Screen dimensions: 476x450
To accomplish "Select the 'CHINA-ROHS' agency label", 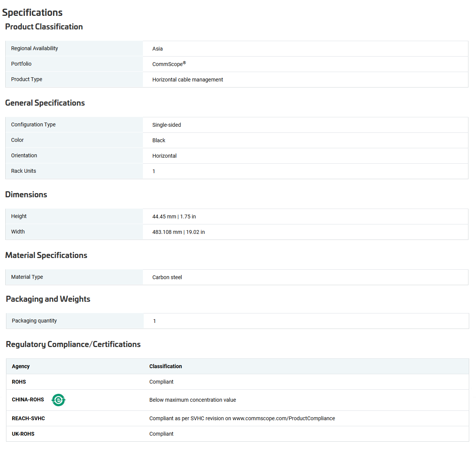I will [28, 399].
